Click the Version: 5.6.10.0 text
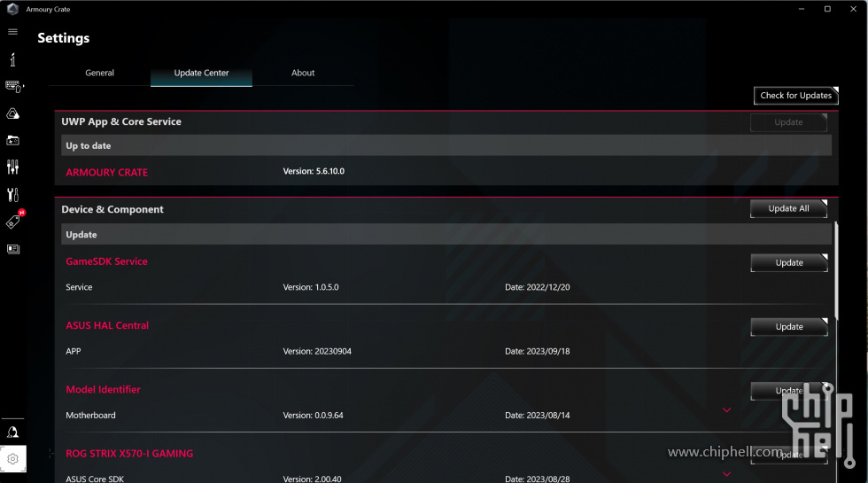This screenshot has height=483, width=868. pos(314,171)
